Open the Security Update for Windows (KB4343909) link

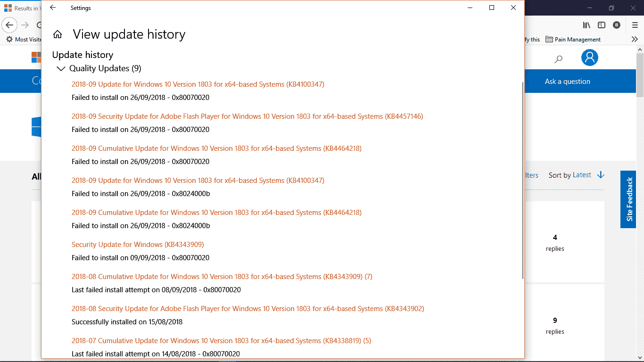(138, 245)
